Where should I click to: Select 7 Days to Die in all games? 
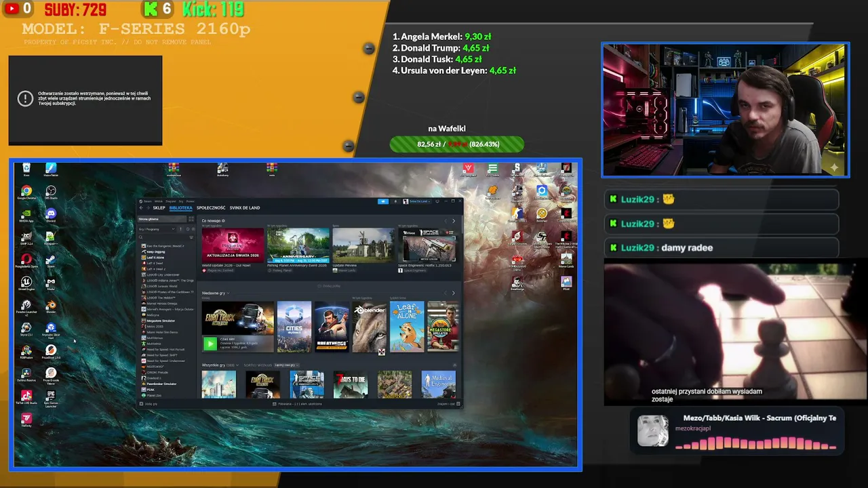tap(351, 385)
